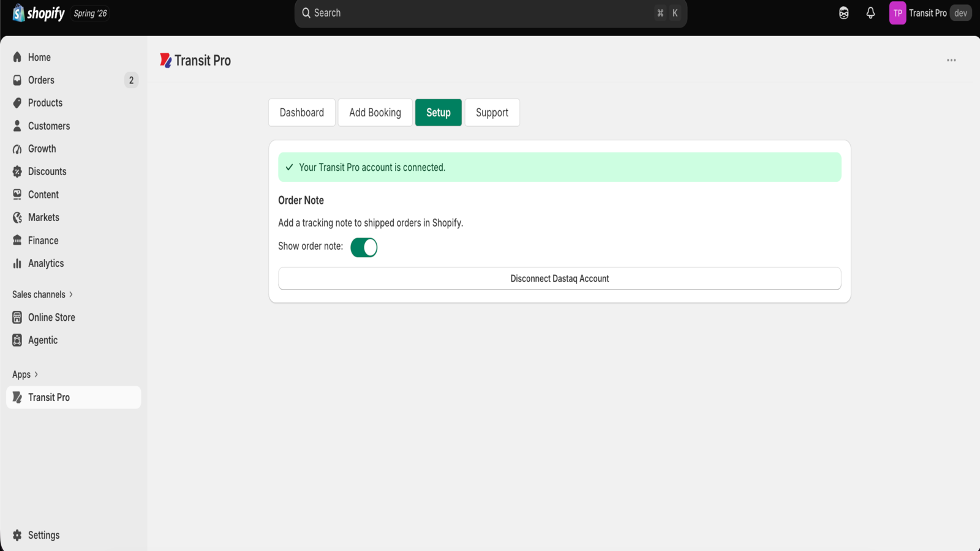The height and width of the screenshot is (551, 980).
Task: Click the Orders inbox icon
Action: tap(17, 80)
